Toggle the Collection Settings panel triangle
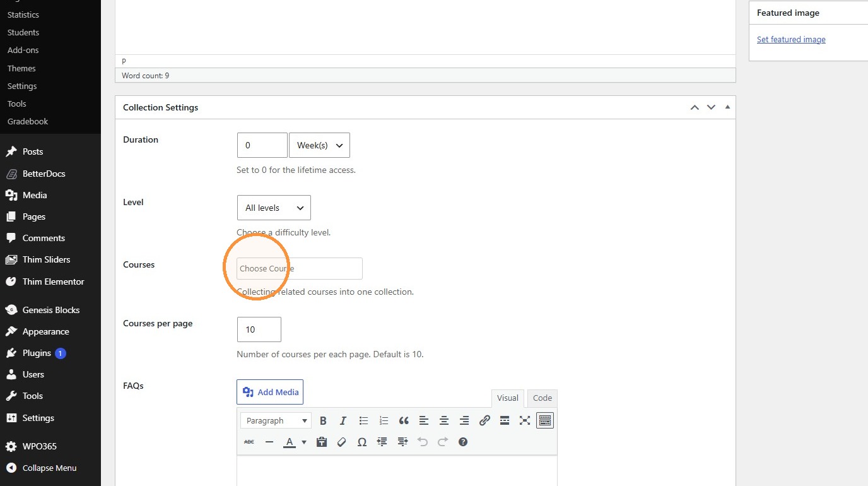Viewport: 868px width, 486px height. pos(727,107)
